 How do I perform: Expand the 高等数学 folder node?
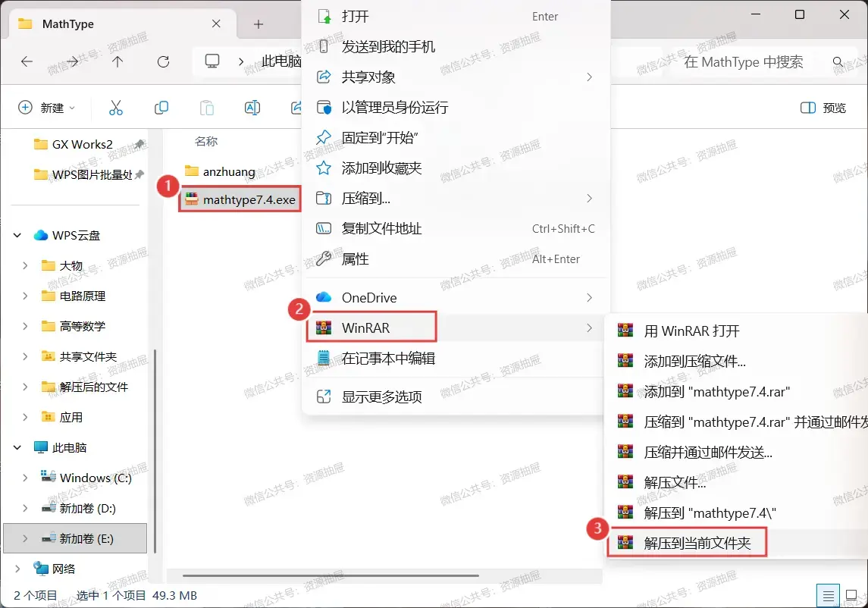point(25,326)
